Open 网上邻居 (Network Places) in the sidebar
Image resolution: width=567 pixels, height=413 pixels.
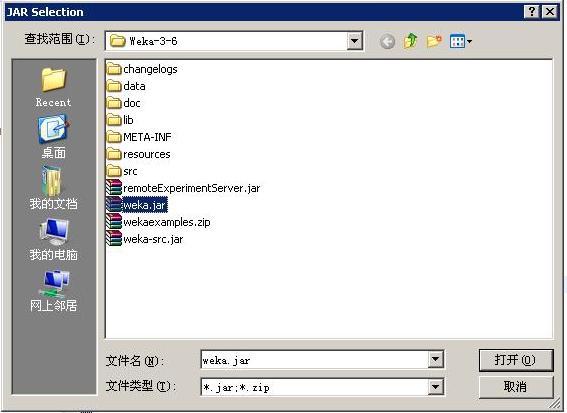[x=54, y=291]
